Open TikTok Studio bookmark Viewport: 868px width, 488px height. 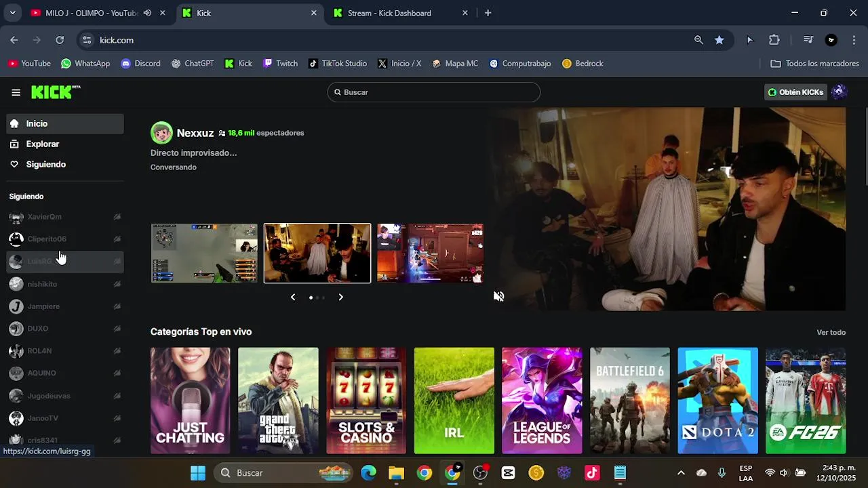(337, 63)
